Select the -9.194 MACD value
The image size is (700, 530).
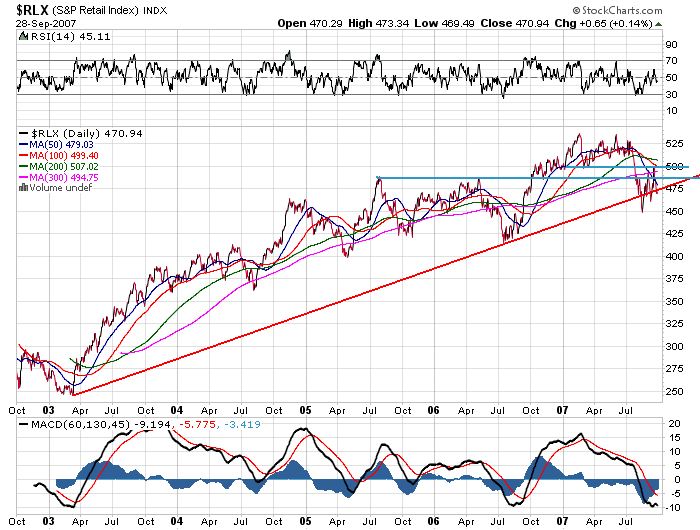153,424
